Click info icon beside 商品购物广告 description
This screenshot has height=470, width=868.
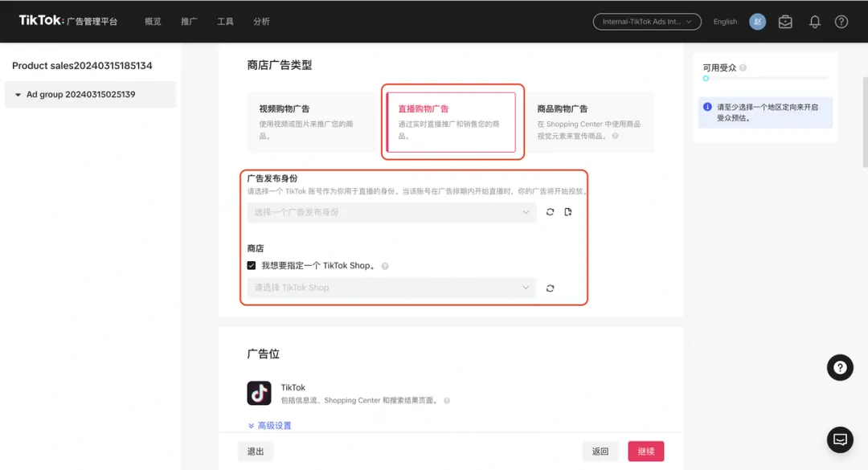[615, 137]
